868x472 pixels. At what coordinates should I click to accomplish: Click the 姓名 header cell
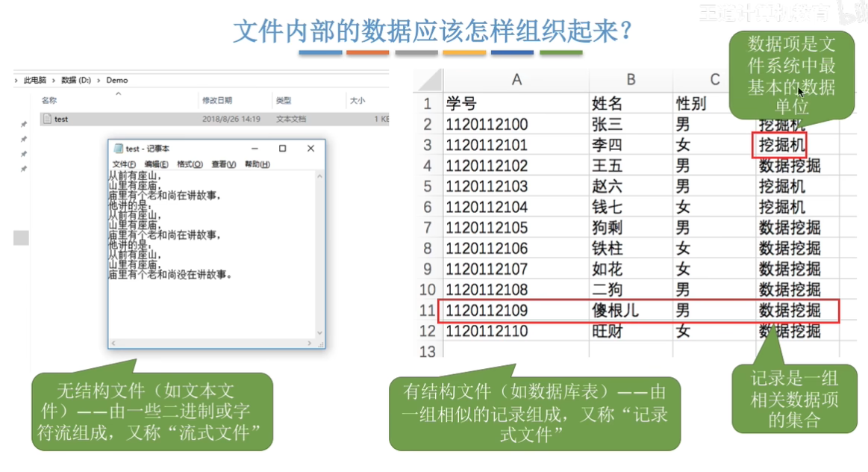point(631,104)
